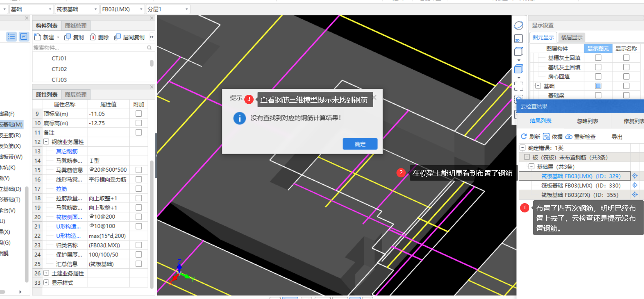Click the orbit rotate view icon
Viewport: 644px width, 299px height.
point(519,26)
